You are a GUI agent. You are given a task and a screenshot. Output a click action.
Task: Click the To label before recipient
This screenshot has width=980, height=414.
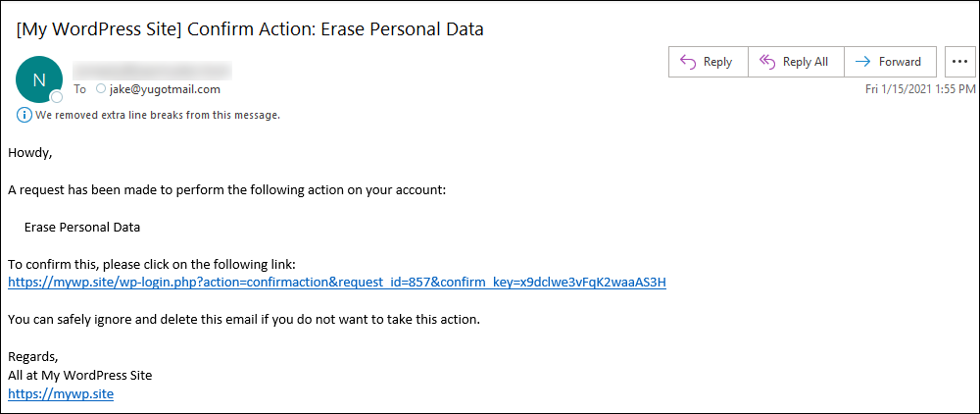tap(79, 89)
